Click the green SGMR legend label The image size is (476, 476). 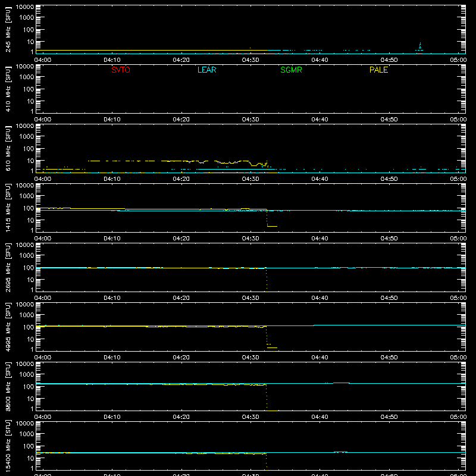[x=291, y=70]
